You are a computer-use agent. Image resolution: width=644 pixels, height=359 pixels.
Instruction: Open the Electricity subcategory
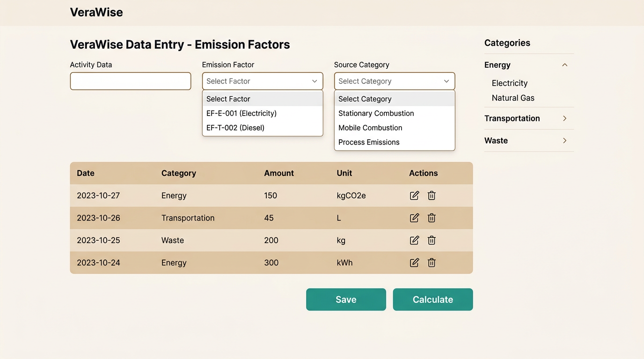[510, 83]
